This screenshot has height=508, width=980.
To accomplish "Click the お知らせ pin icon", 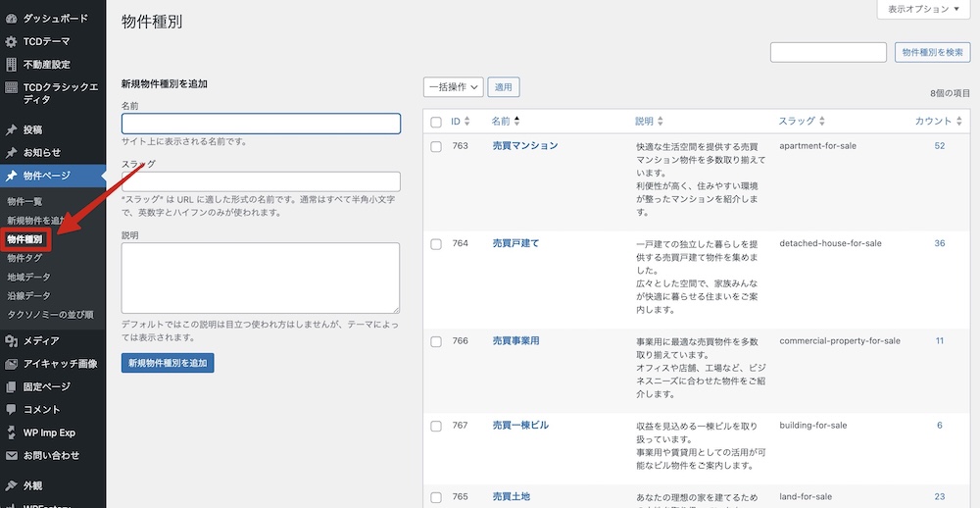I will pyautogui.click(x=11, y=153).
